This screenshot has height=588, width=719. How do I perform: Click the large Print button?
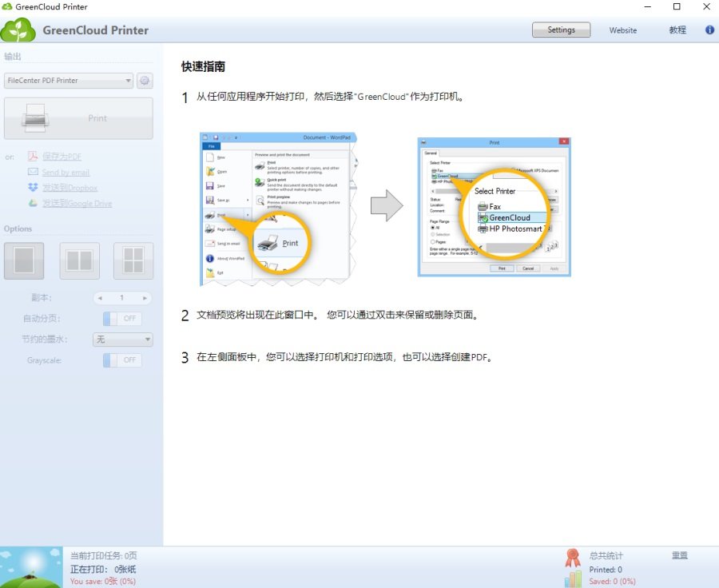coord(78,118)
